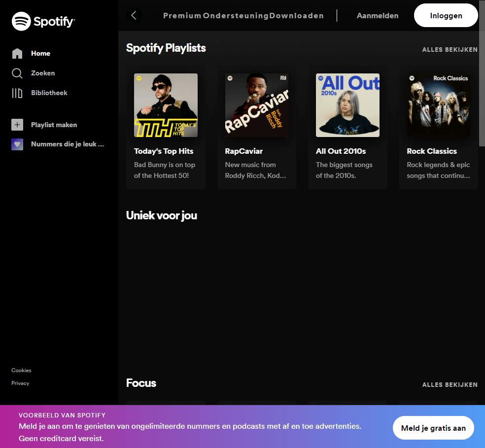
Task: Open Nummers die je leuk vindt
Action: (x=68, y=144)
